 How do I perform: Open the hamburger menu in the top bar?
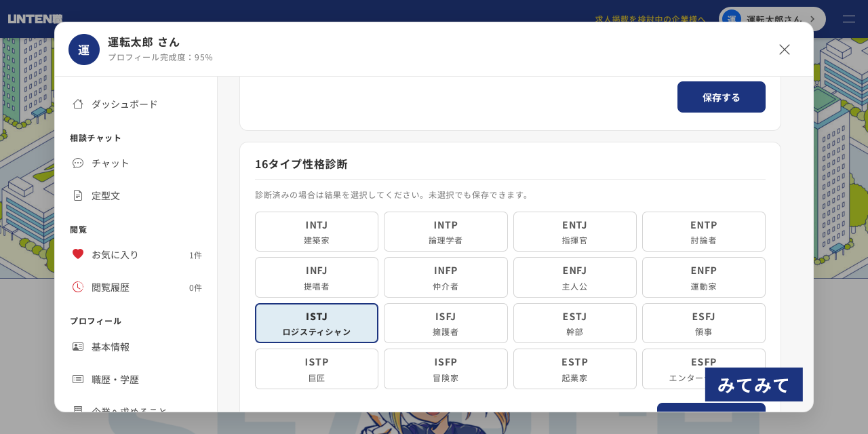[849, 19]
